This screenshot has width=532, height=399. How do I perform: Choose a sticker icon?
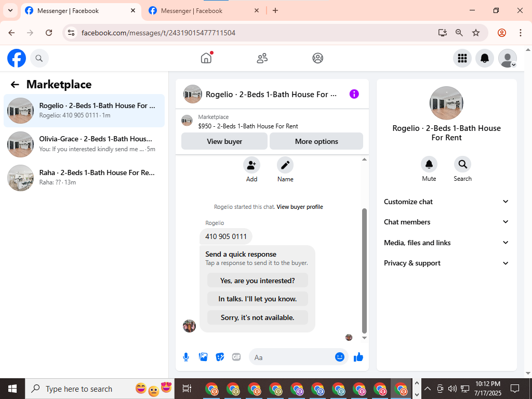220,357
